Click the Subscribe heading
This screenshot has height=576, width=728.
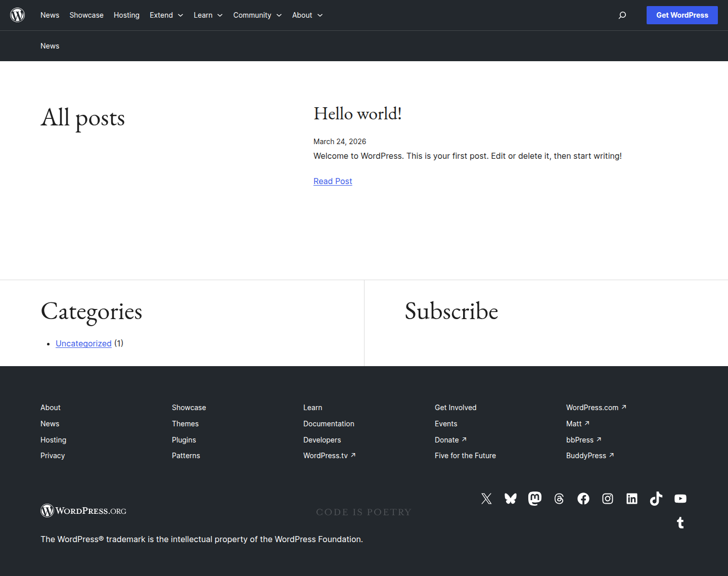(x=451, y=311)
